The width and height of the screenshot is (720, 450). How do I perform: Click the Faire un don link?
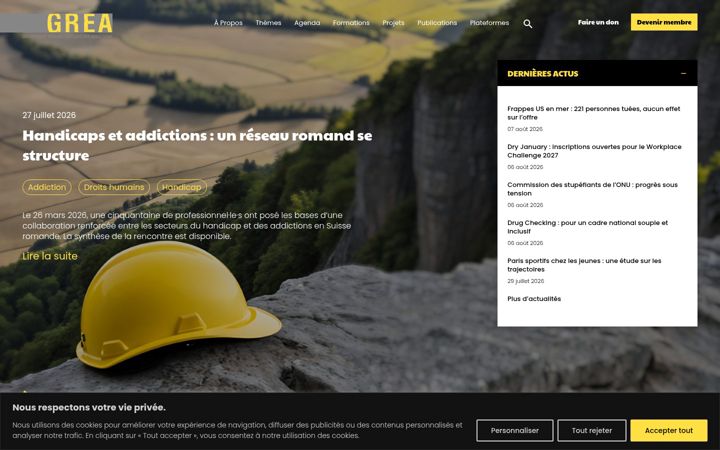click(x=598, y=22)
